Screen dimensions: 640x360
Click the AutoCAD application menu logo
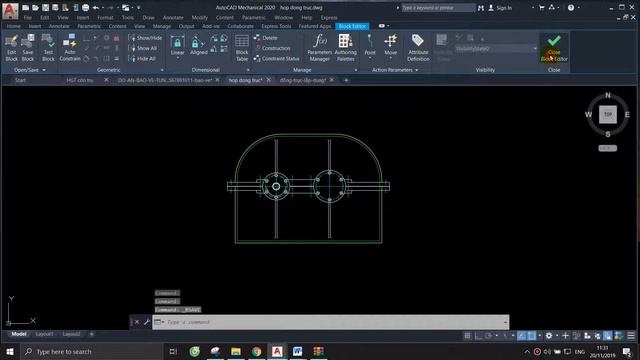click(x=10, y=10)
